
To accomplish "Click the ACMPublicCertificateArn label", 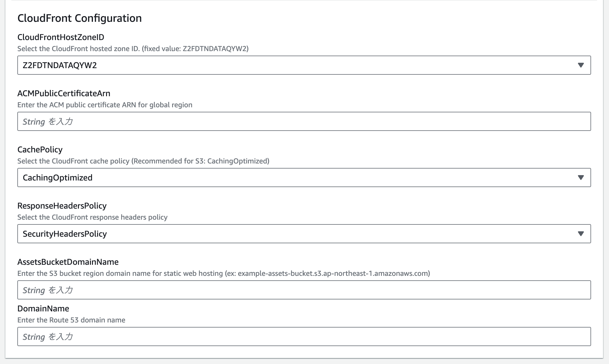I will click(x=64, y=93).
